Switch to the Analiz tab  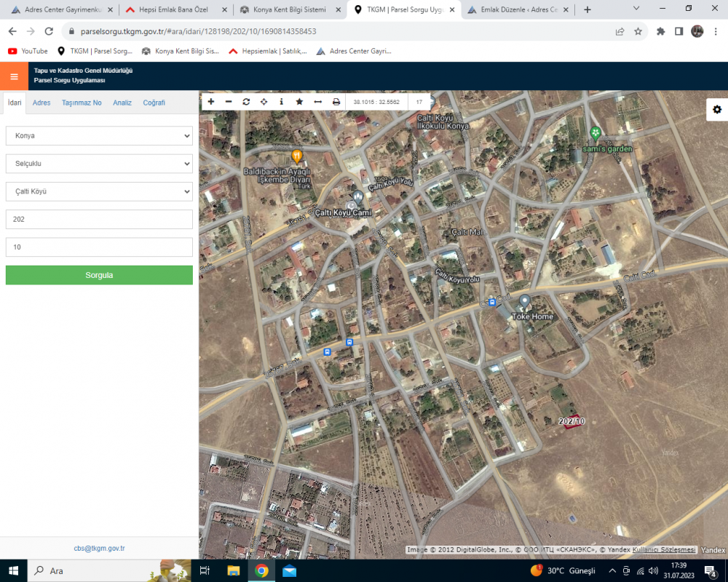click(x=122, y=103)
